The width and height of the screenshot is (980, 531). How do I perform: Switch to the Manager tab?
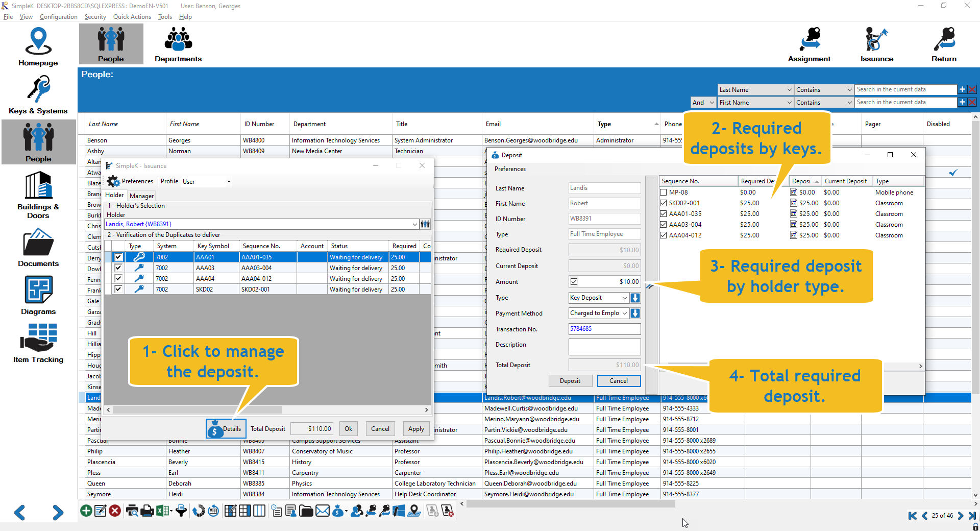[141, 196]
